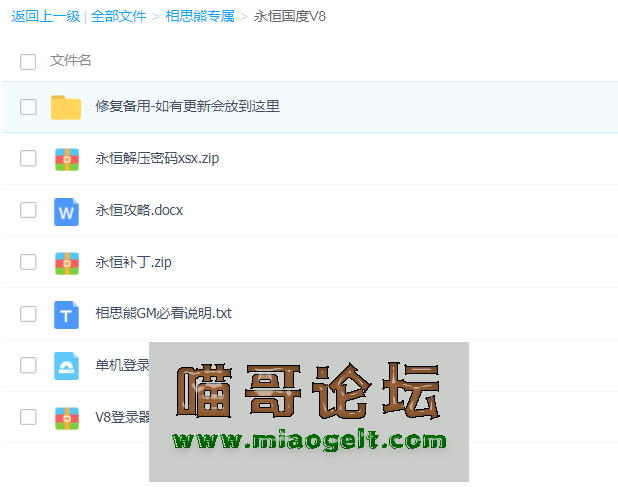Open the file name 永恒攻略.docx
The width and height of the screenshot is (618, 487).
[x=139, y=211]
